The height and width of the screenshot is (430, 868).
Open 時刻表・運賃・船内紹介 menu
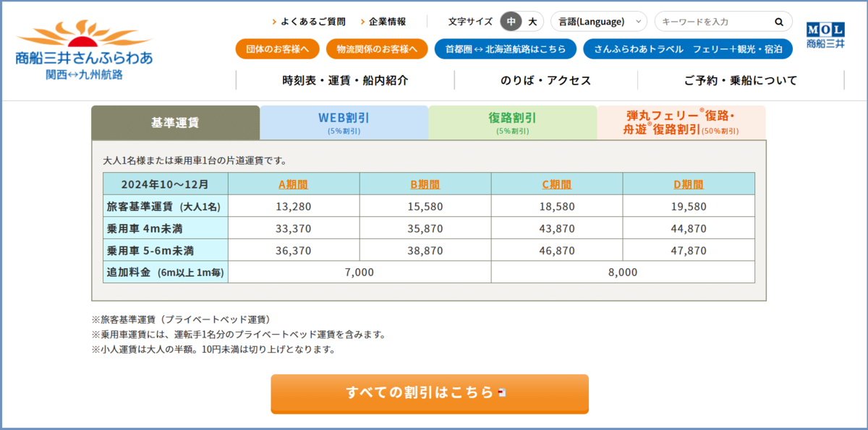(345, 80)
